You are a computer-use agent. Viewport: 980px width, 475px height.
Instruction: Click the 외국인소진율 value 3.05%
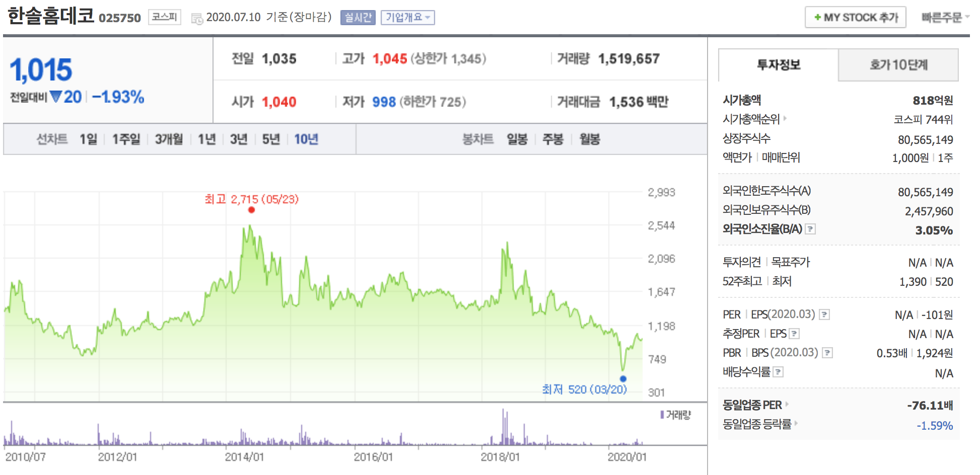934,230
